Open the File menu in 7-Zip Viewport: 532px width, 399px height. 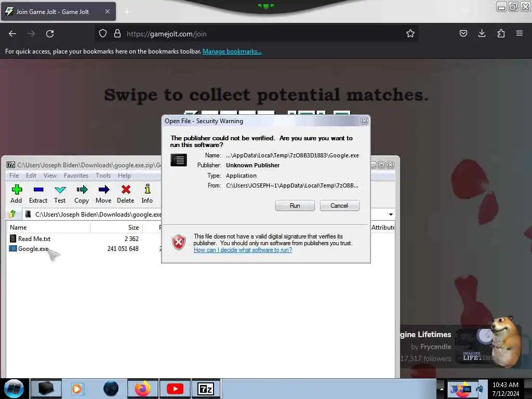[x=14, y=176]
